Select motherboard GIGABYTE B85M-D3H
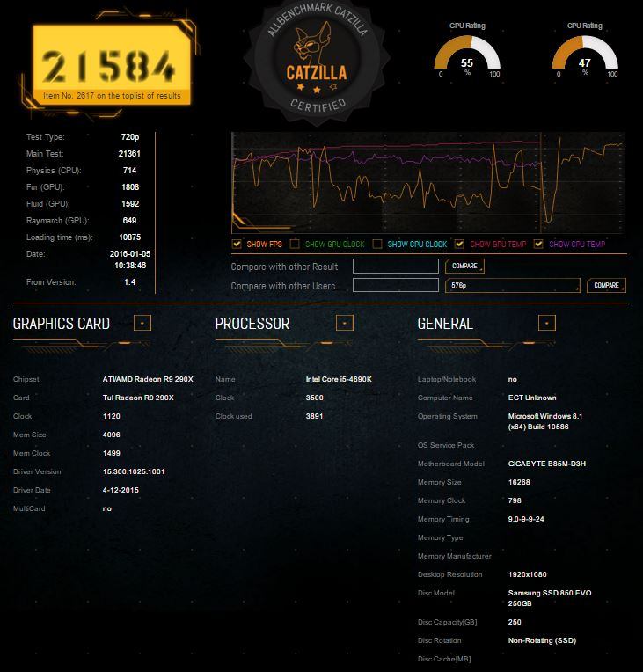 pos(546,464)
